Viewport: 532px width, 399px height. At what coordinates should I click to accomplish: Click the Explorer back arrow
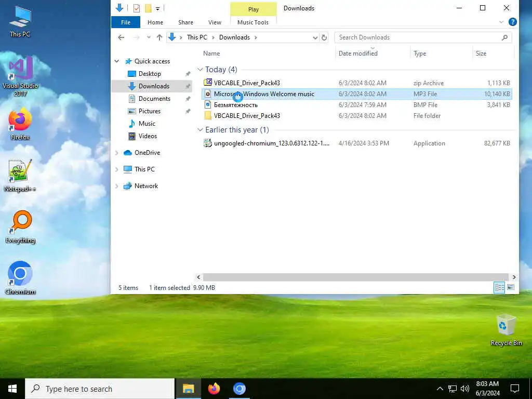[121, 37]
